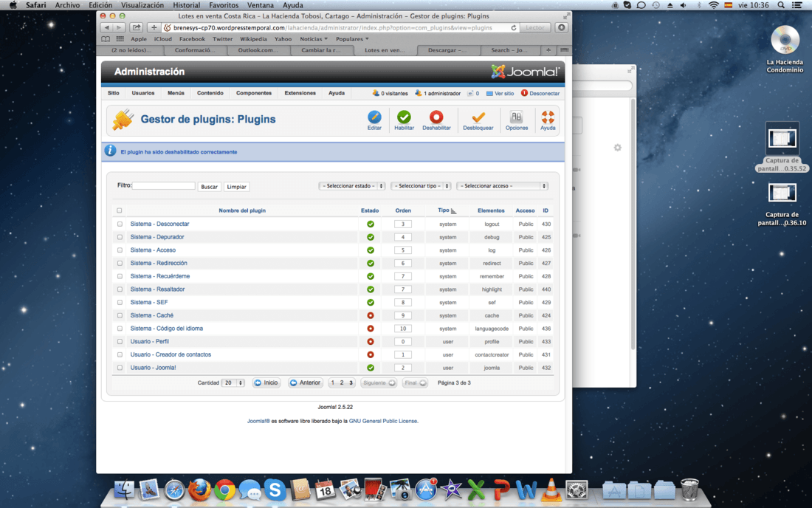Check the box for Sistema - Recuérdeme

tap(120, 277)
